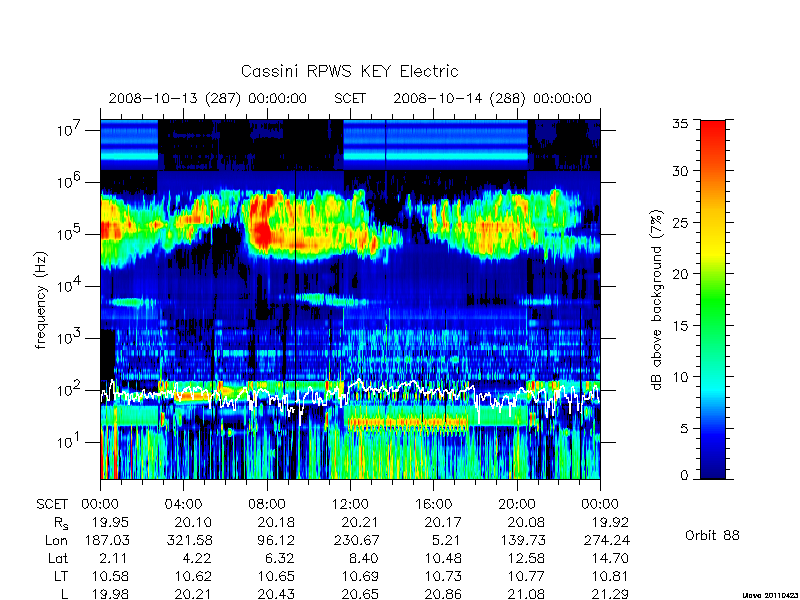This screenshot has width=800, height=600.
Task: Click the 'Rs' row label
Action: tap(61, 523)
